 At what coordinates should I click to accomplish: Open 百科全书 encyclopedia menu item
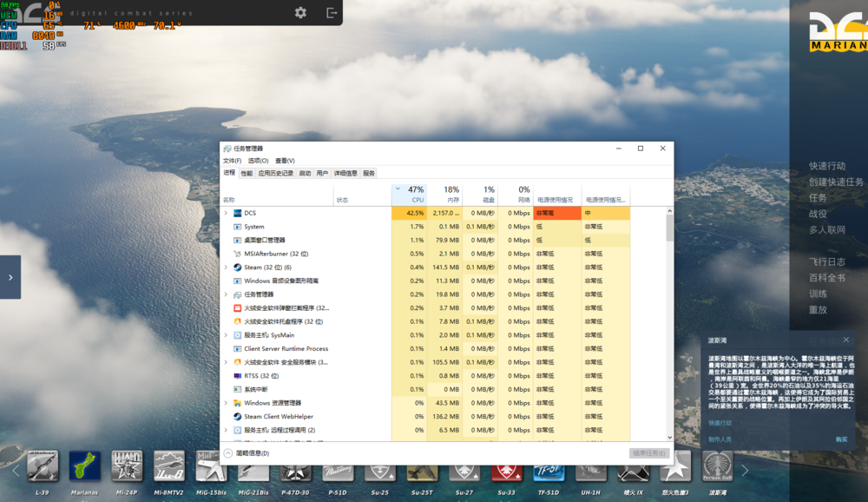click(x=827, y=278)
